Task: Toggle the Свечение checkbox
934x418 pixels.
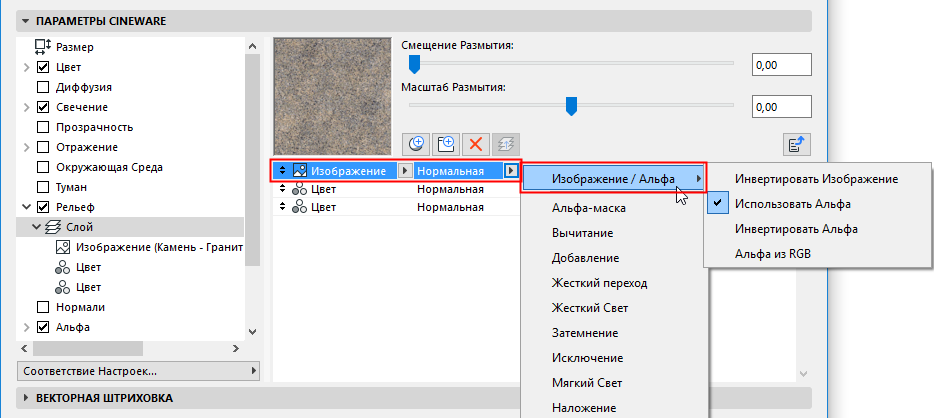Action: tap(43, 107)
